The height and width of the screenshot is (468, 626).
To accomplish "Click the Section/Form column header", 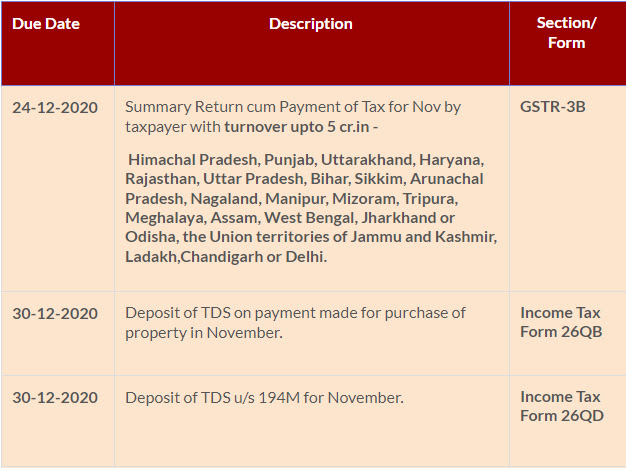I will pyautogui.click(x=567, y=33).
